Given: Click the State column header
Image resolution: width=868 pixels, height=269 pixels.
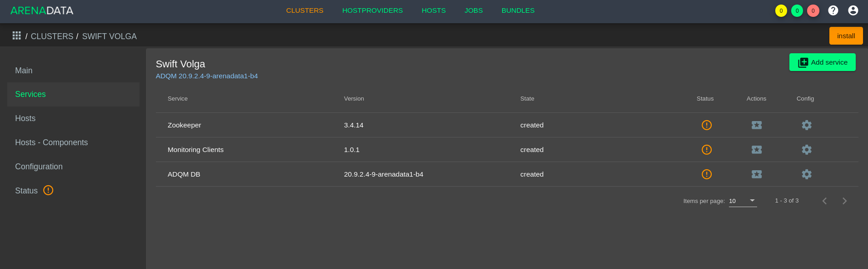Looking at the screenshot, I should 527,99.
